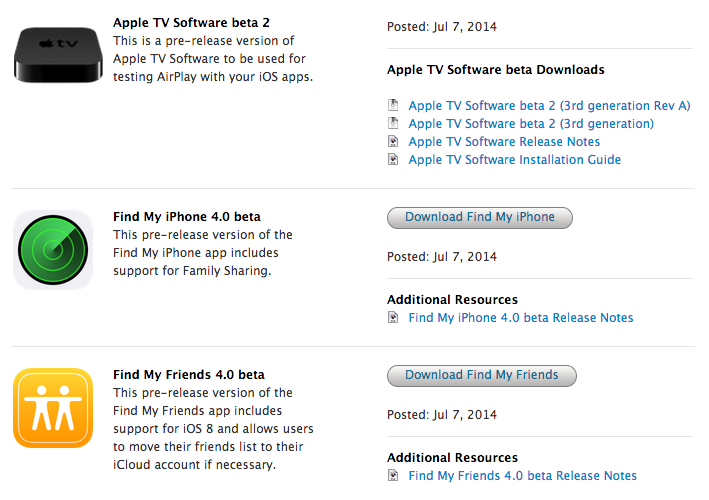Image resolution: width=709 pixels, height=500 pixels.
Task: Open Apple TV Software Release Notes
Action: coord(504,141)
